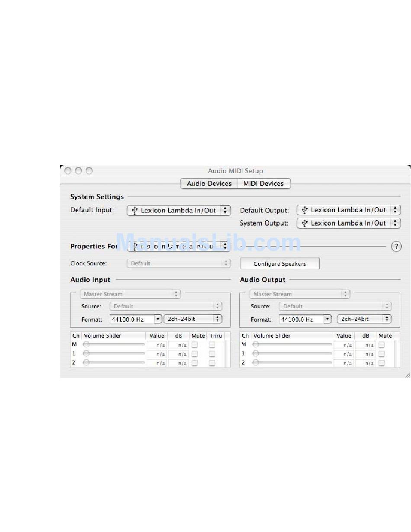Viewport: 411px width, 532px height.
Task: Mute channel 2 of Audio Output
Action: [x=382, y=363]
